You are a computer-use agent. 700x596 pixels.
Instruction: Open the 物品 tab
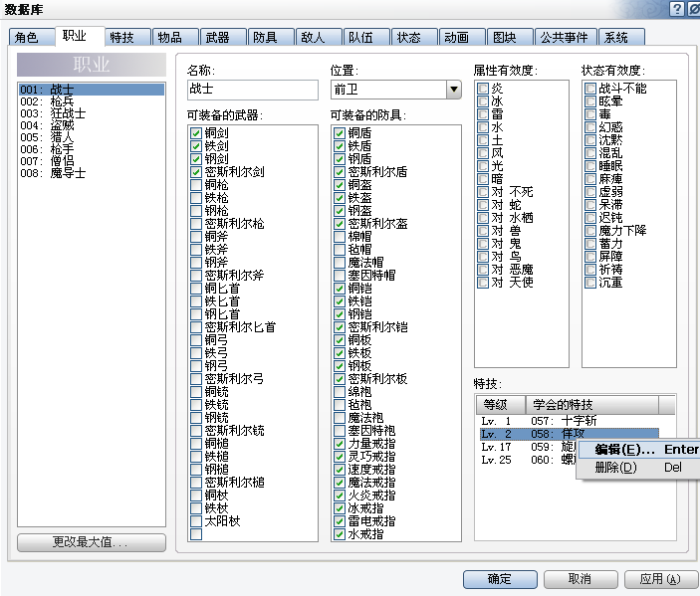pos(175,37)
